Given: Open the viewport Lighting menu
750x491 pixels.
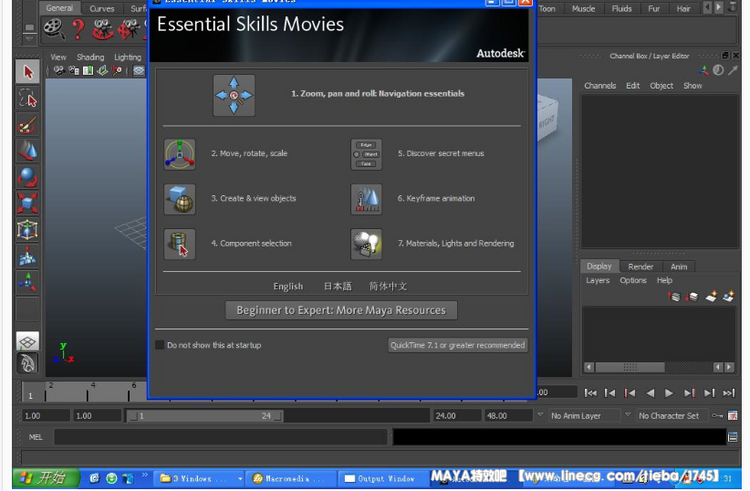Looking at the screenshot, I should click(x=128, y=57).
